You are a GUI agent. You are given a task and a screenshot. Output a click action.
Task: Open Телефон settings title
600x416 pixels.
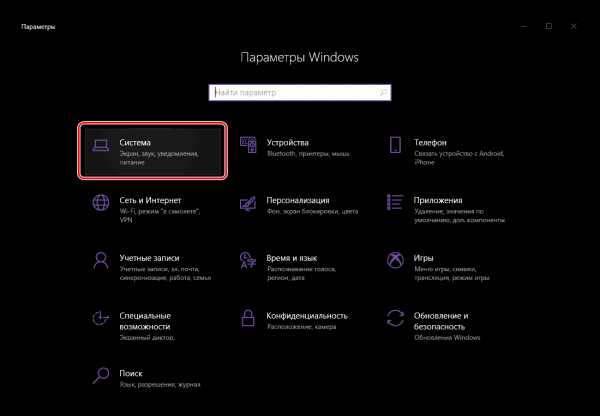click(430, 142)
